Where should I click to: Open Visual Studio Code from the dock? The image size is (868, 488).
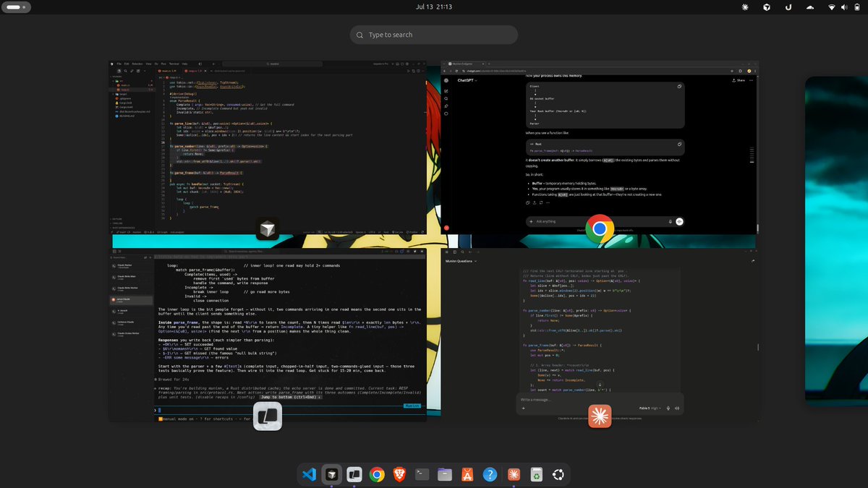click(309, 475)
